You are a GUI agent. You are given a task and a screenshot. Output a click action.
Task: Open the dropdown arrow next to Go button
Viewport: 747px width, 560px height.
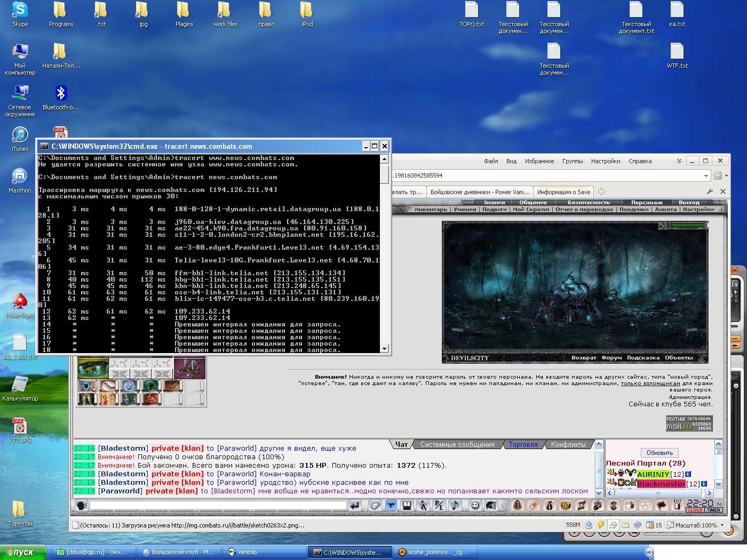(x=726, y=175)
